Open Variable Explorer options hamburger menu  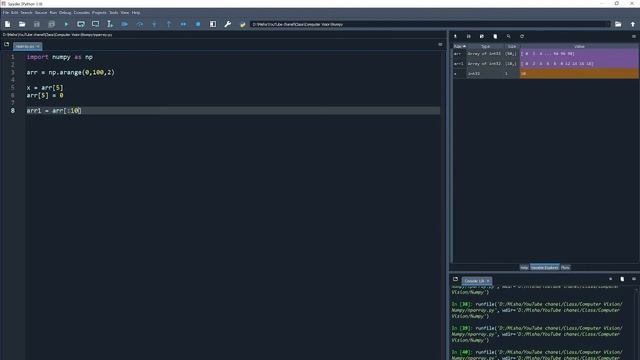[x=634, y=36]
